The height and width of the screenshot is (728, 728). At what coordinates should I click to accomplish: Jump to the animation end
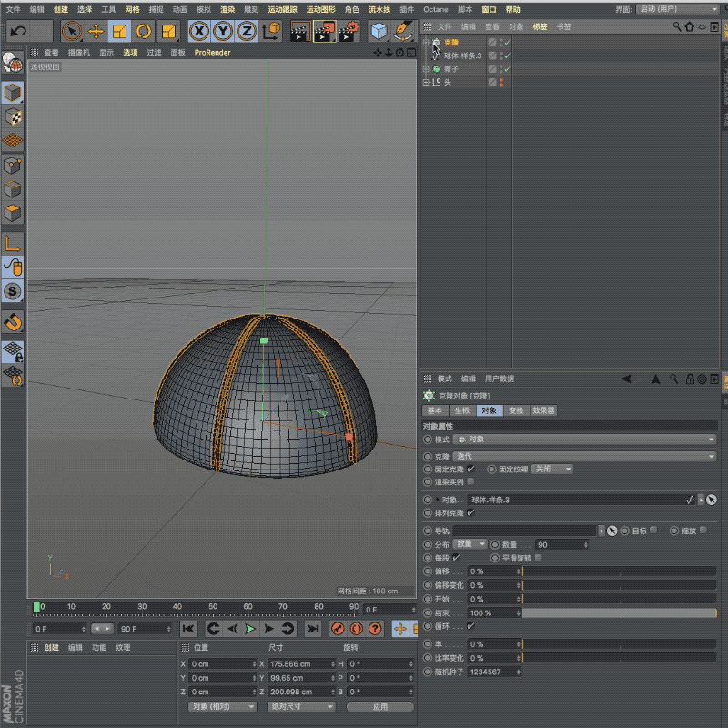(313, 629)
